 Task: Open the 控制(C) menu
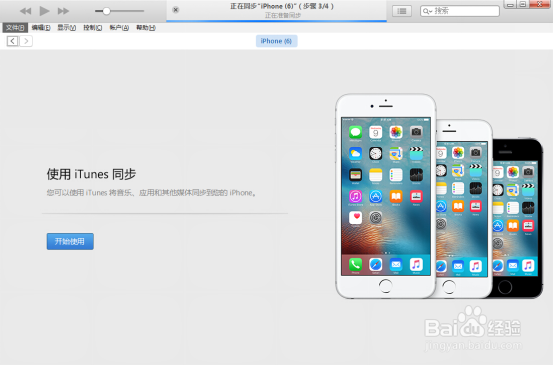(x=93, y=28)
